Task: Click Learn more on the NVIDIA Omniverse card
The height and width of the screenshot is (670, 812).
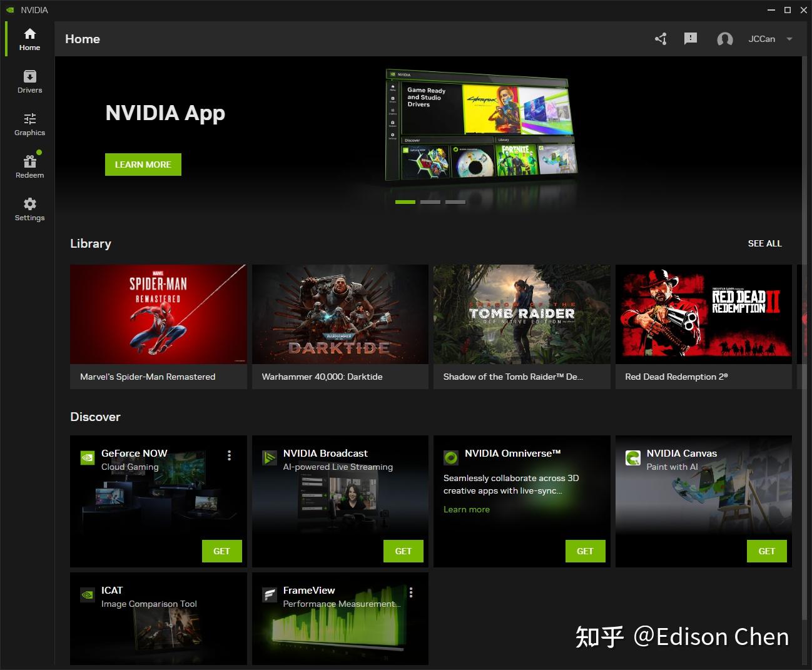Action: point(467,509)
